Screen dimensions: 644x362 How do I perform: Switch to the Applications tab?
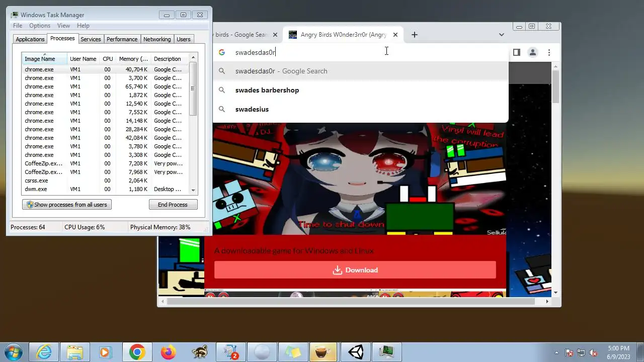[x=30, y=39]
